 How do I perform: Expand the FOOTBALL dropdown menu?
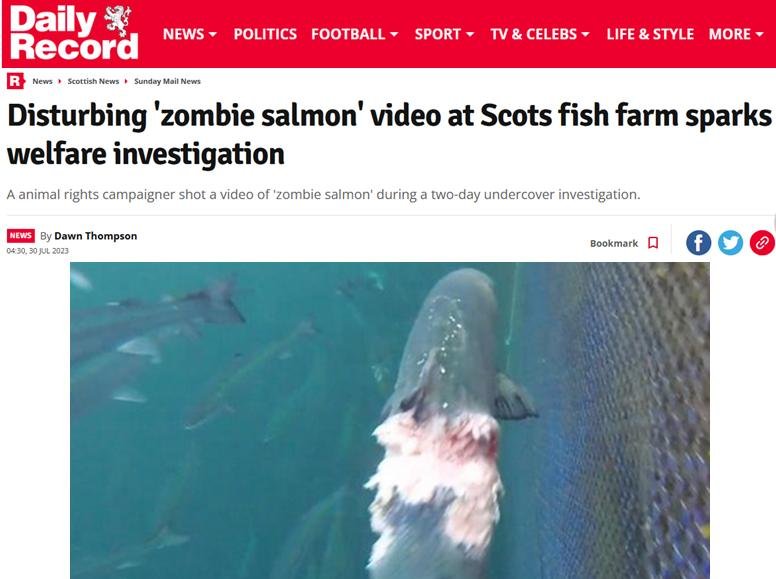click(x=355, y=34)
